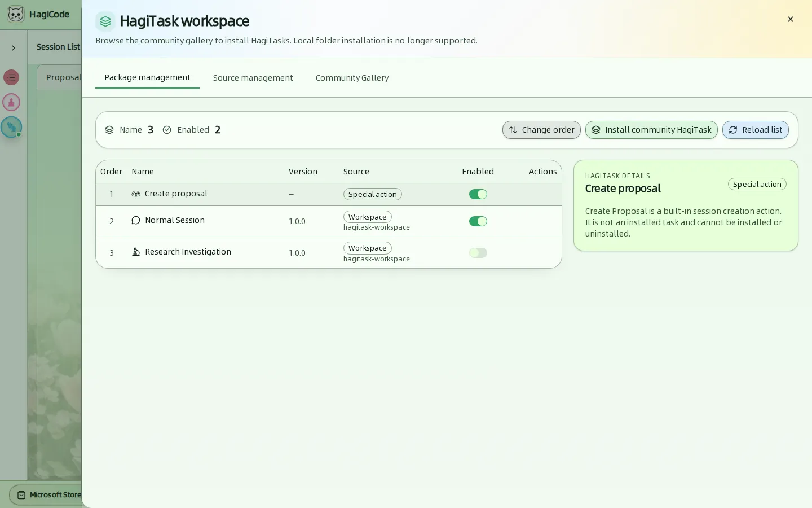Click the Microsoft Store button
The height and width of the screenshot is (508, 812).
pos(47,495)
